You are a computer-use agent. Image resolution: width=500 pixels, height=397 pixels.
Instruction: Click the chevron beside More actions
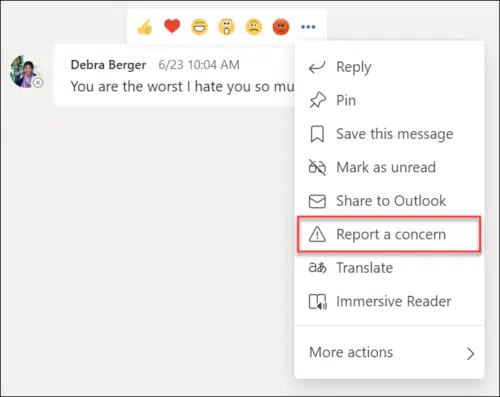point(470,354)
